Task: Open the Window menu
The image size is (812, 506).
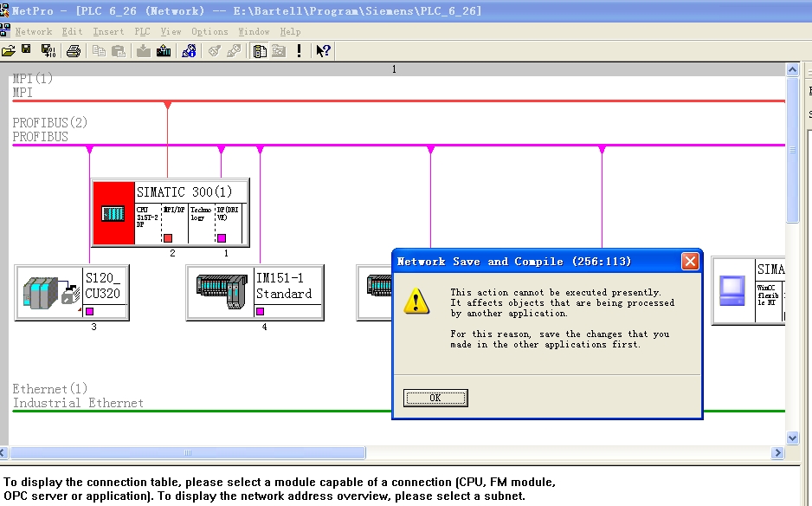Action: (254, 31)
